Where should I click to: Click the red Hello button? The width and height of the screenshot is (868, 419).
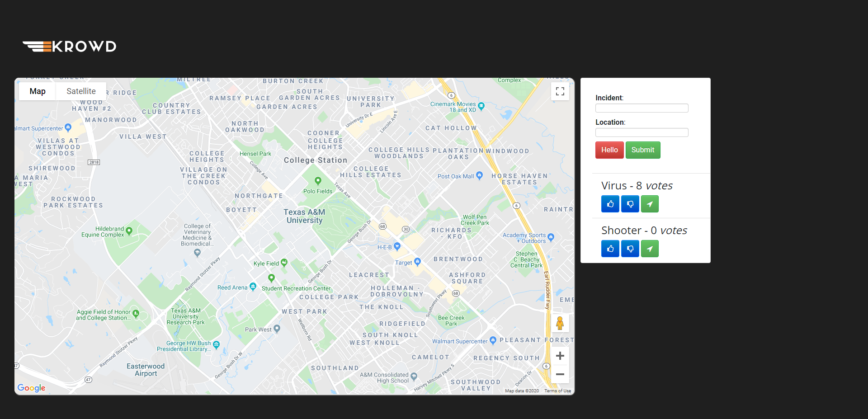pyautogui.click(x=609, y=150)
